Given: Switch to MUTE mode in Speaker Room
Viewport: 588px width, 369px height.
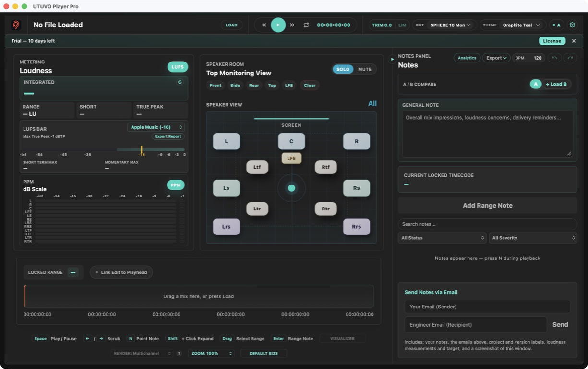Looking at the screenshot, I should [365, 69].
